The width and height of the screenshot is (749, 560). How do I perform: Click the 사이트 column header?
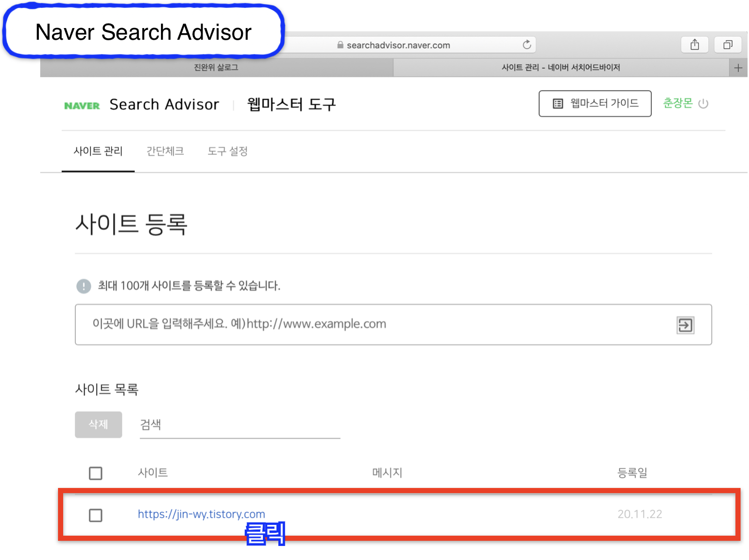153,473
